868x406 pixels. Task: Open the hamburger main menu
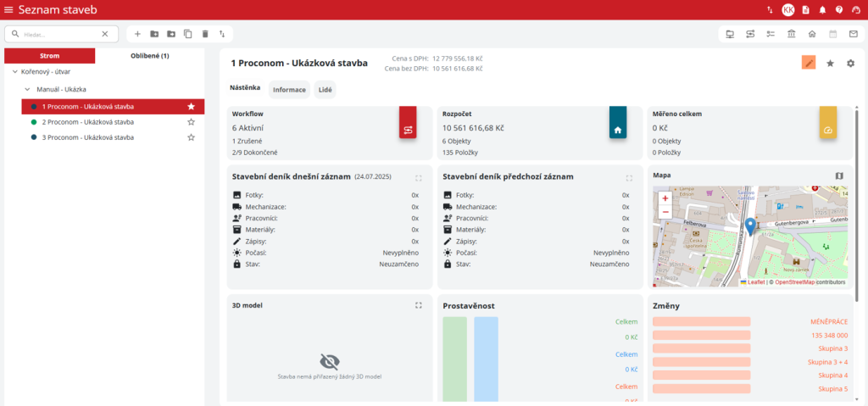pos(8,10)
